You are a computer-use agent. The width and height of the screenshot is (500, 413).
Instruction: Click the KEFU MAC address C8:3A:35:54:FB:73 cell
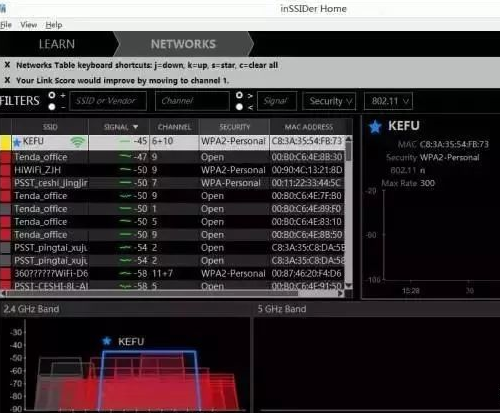pyautogui.click(x=307, y=141)
